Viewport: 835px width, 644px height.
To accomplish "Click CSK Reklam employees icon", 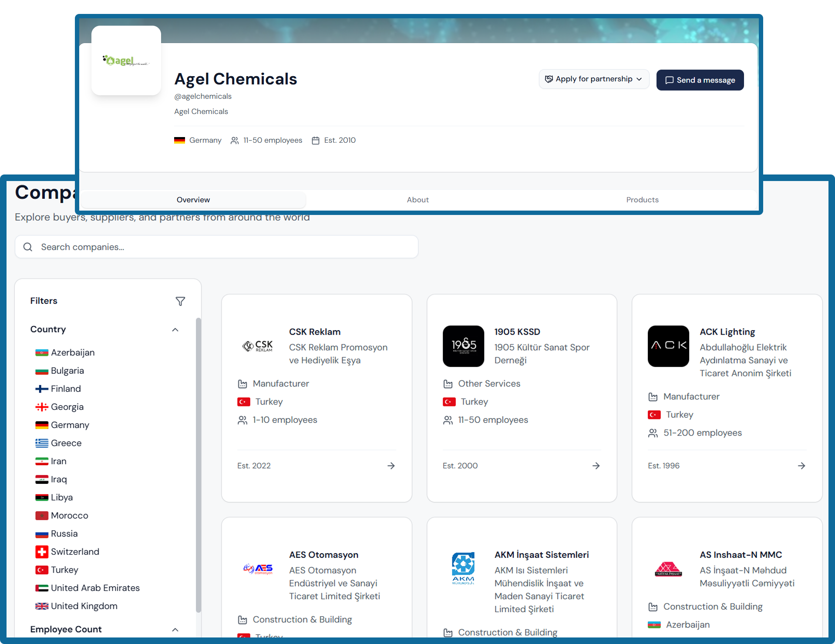I will (x=242, y=420).
